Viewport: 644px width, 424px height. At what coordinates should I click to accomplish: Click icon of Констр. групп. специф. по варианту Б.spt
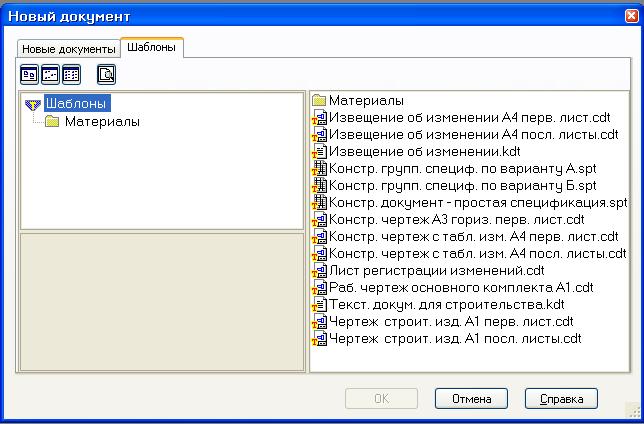tap(319, 186)
